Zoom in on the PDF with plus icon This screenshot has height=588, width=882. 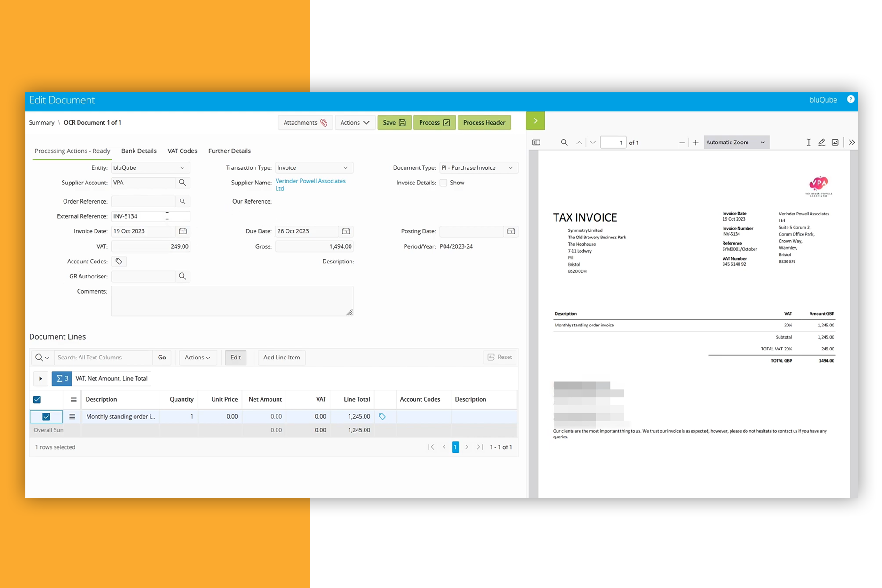click(x=696, y=143)
